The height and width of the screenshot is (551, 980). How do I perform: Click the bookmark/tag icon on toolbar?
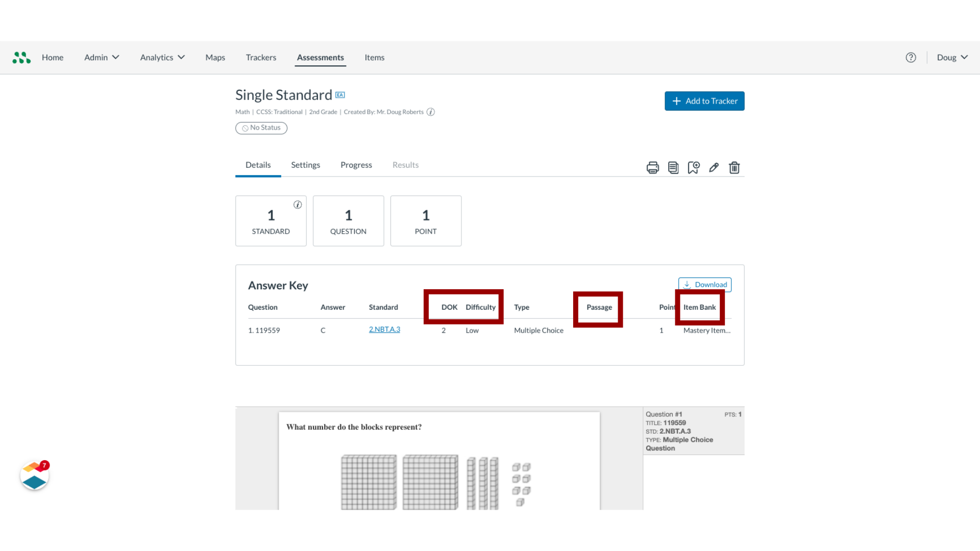click(693, 167)
